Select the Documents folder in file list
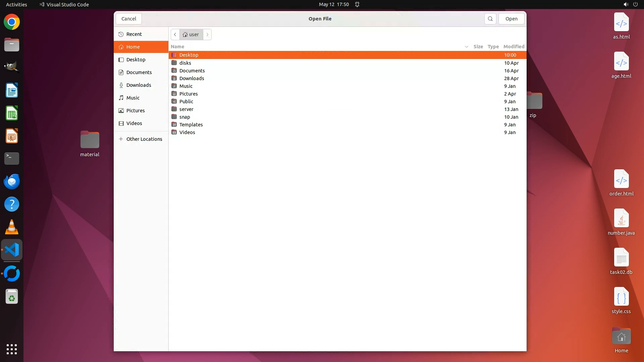This screenshot has width=644, height=362. [192, 71]
